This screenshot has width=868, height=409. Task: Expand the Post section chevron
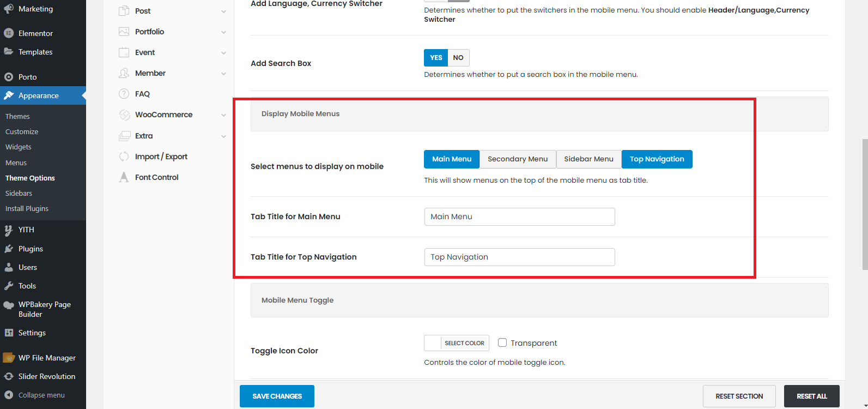pyautogui.click(x=223, y=11)
